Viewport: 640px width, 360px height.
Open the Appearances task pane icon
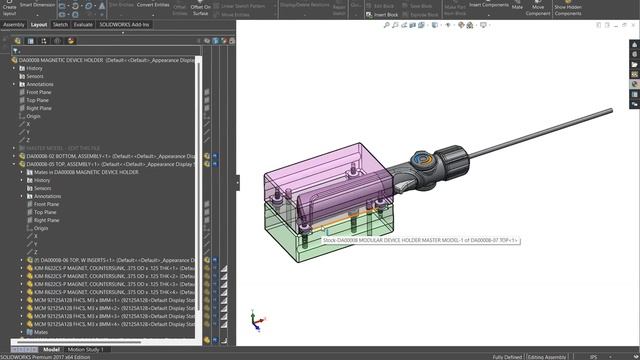634,84
